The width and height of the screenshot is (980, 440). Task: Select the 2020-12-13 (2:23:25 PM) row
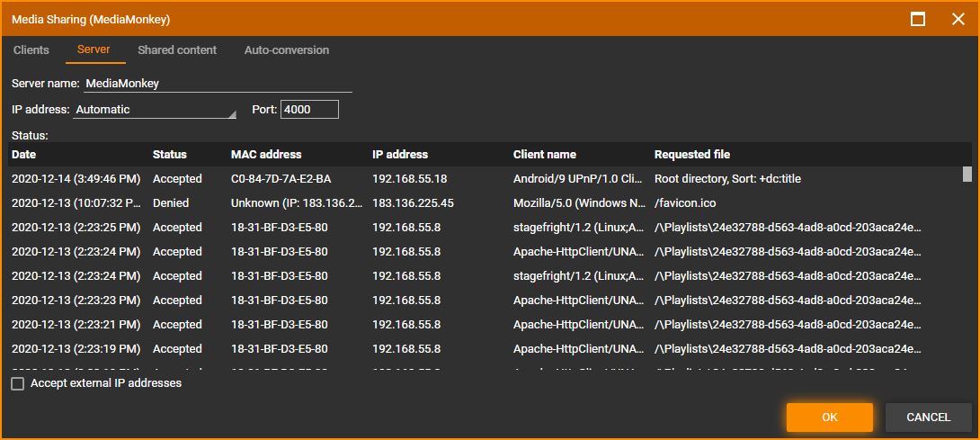(485, 228)
